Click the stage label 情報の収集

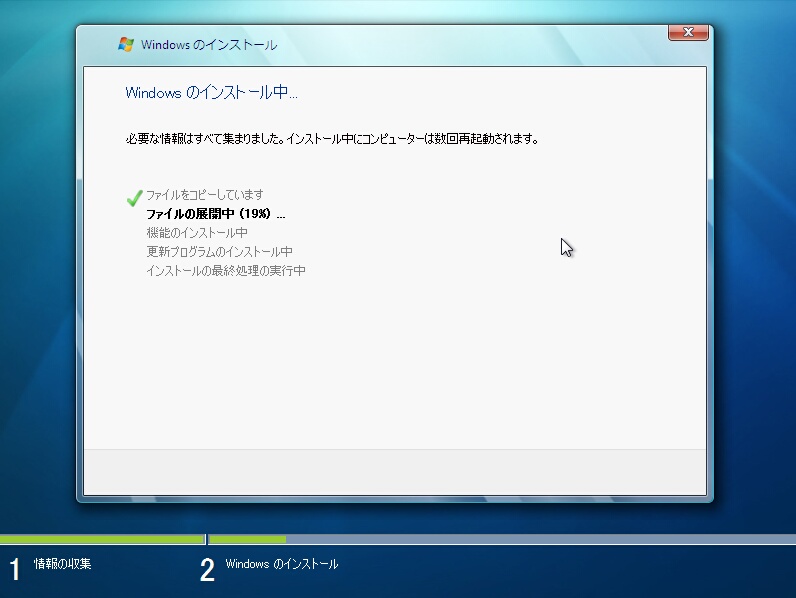tap(62, 563)
